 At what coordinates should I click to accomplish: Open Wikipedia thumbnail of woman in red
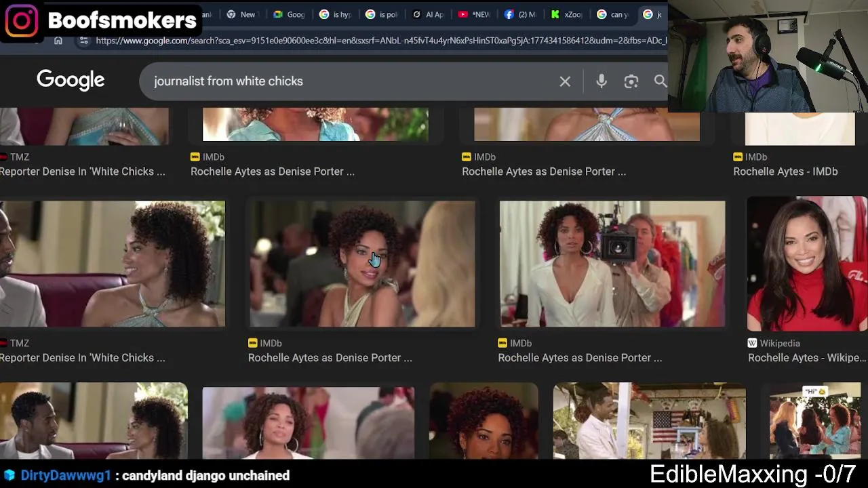[x=807, y=264]
